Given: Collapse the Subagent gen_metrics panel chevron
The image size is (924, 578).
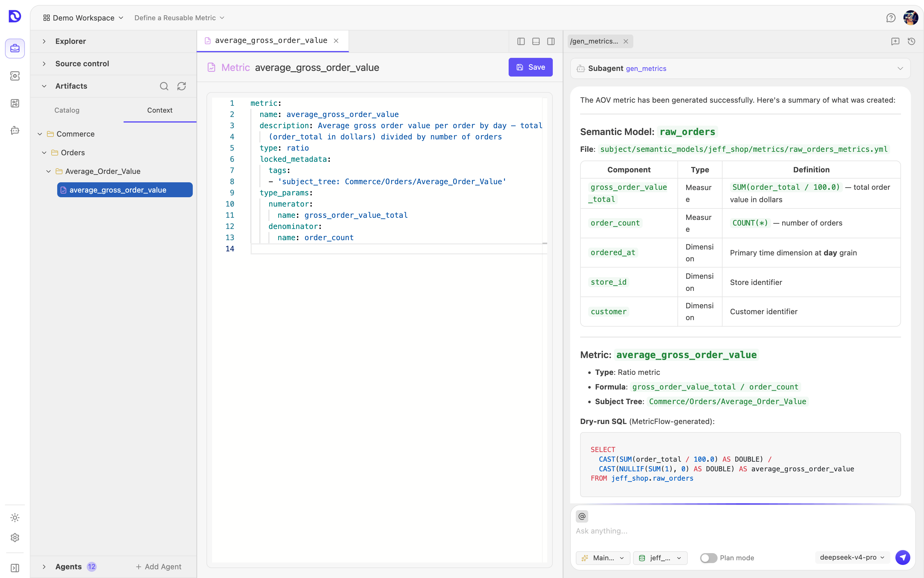Looking at the screenshot, I should [x=900, y=68].
